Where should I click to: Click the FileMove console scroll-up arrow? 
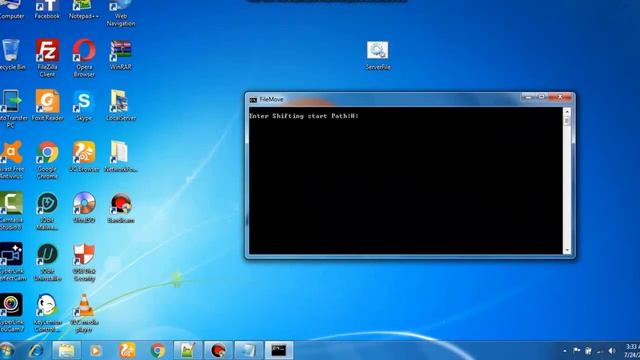pos(567,111)
